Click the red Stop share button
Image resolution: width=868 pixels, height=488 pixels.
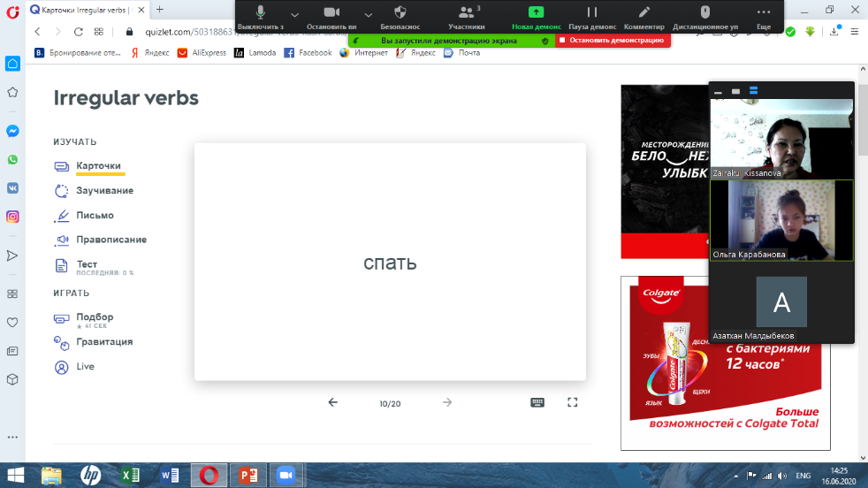610,40
